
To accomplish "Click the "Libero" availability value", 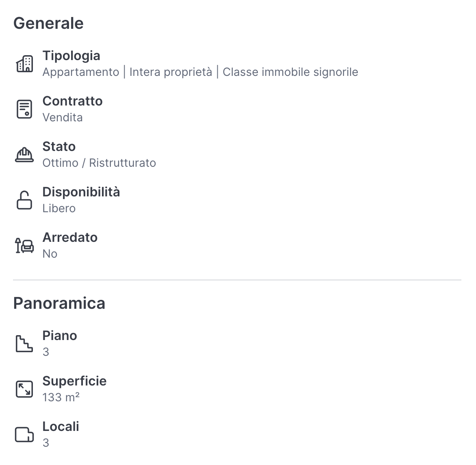I will click(x=59, y=209).
